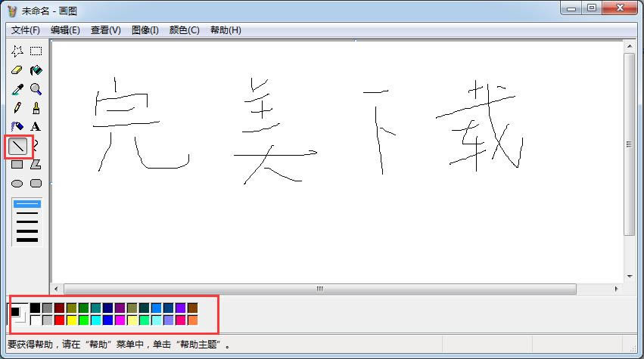Open the 帮助(H) menu
The image size is (644, 359).
[x=226, y=30]
